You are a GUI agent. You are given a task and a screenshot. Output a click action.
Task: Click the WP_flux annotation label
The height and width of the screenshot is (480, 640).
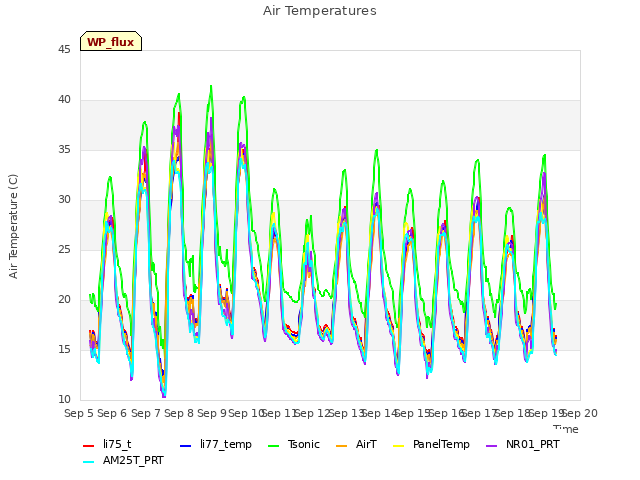(x=111, y=42)
